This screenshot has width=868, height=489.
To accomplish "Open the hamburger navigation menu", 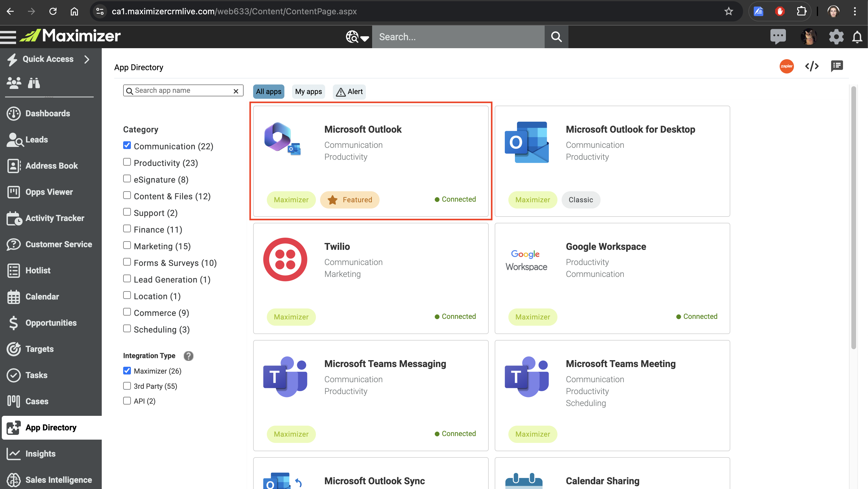I will [x=8, y=37].
